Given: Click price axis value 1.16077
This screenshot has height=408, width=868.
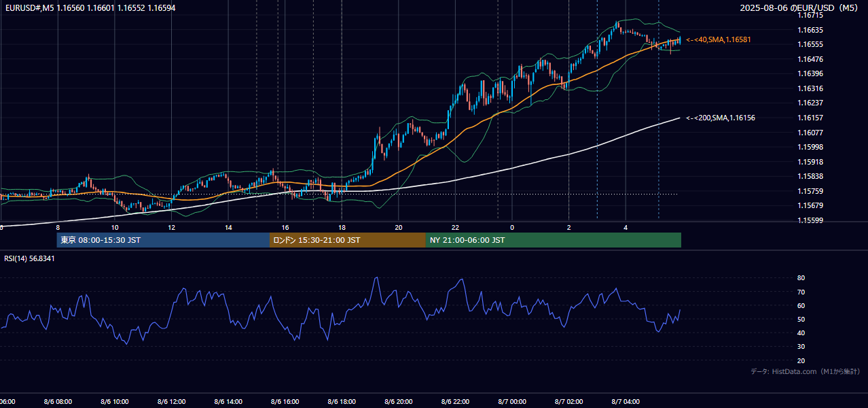Looking at the screenshot, I should (x=811, y=133).
